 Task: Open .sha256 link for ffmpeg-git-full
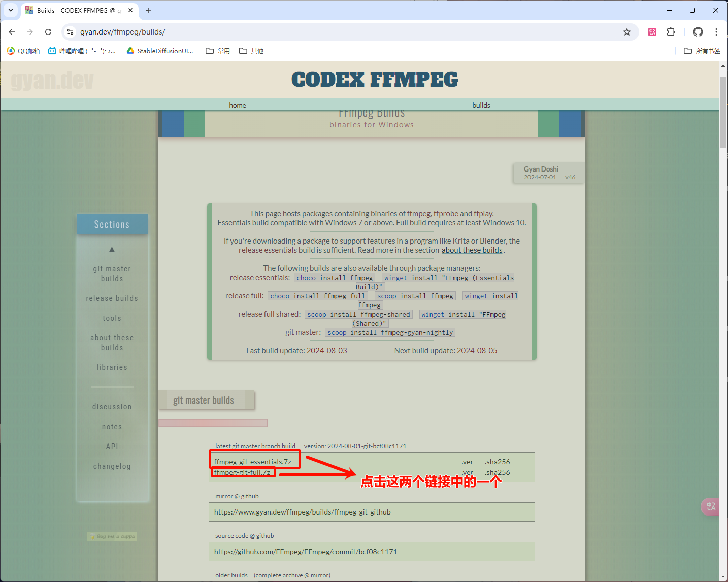coord(498,472)
